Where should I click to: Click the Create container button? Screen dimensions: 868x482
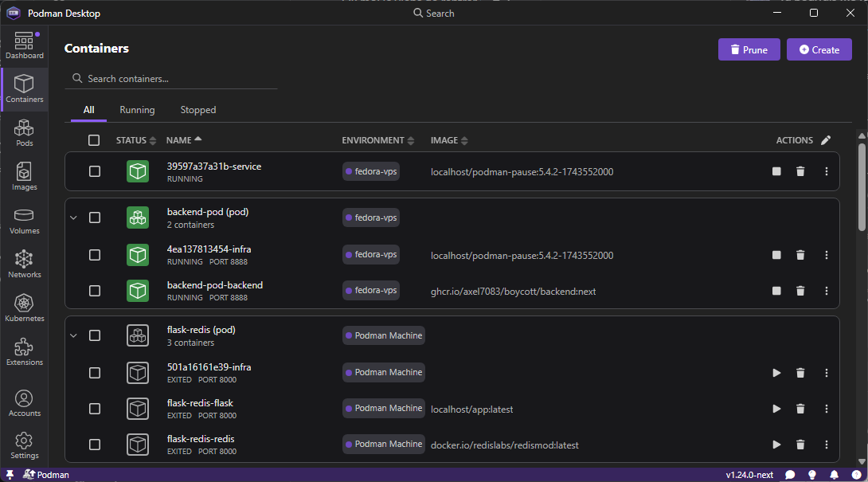tap(819, 49)
